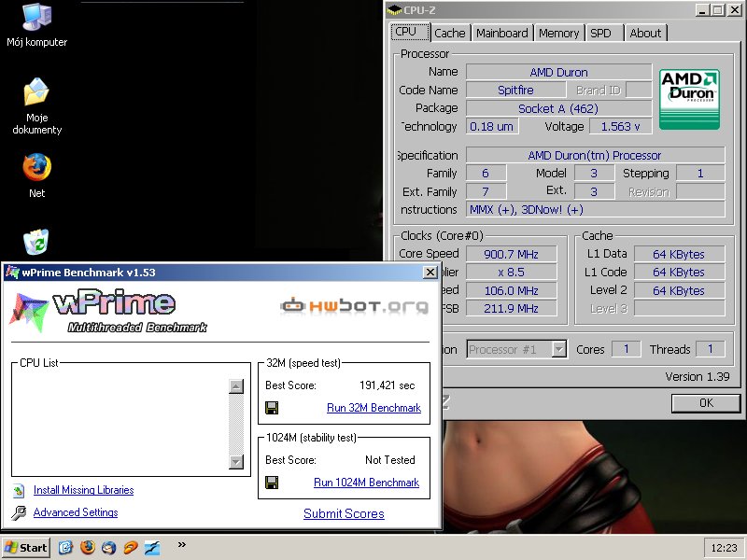
Task: Click the L1 Code value 64 KBytes
Action: [679, 272]
